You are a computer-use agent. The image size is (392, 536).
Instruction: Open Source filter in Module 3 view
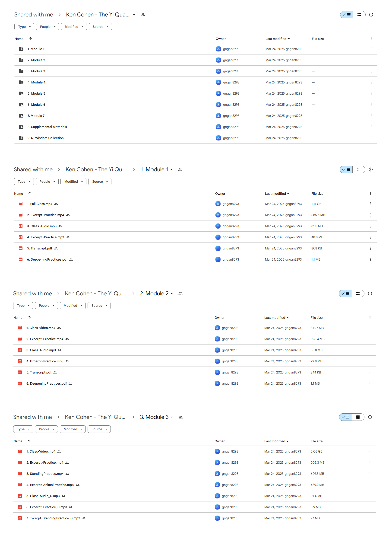click(99, 429)
